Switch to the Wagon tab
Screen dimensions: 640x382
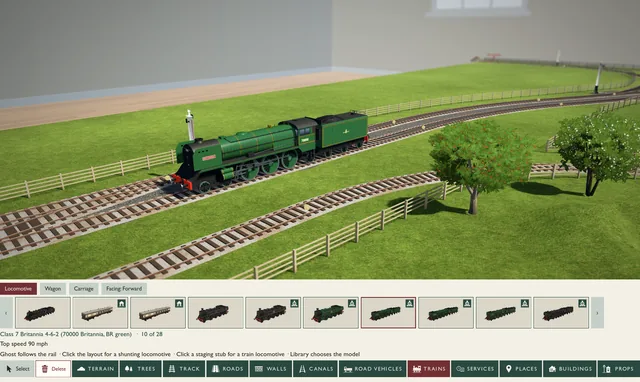click(53, 289)
